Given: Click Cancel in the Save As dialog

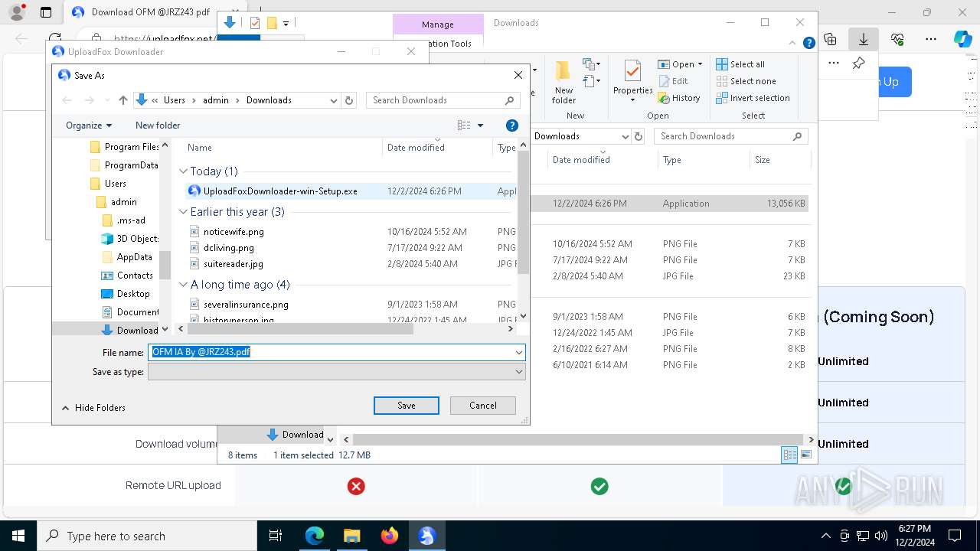Looking at the screenshot, I should tap(482, 406).
